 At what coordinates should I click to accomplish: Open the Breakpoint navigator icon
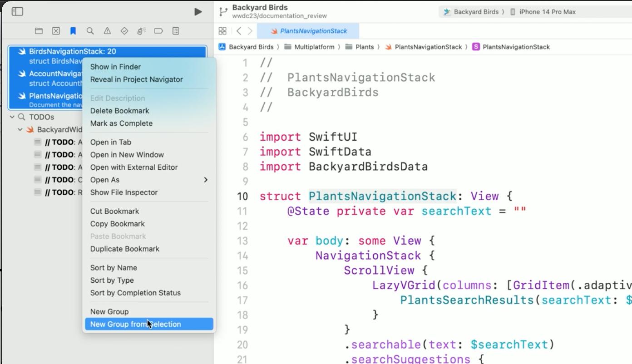[x=158, y=31]
